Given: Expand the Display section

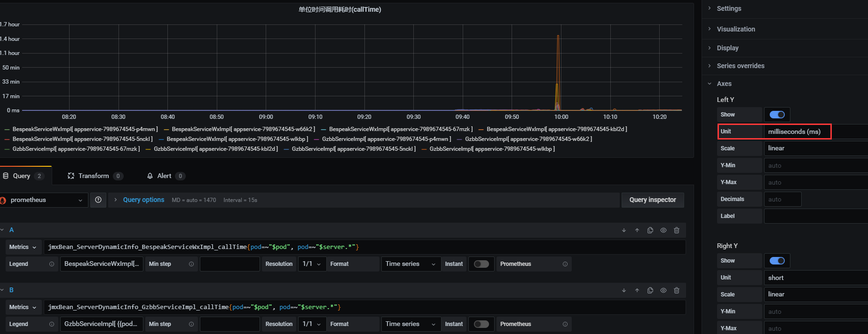Looking at the screenshot, I should tap(727, 48).
